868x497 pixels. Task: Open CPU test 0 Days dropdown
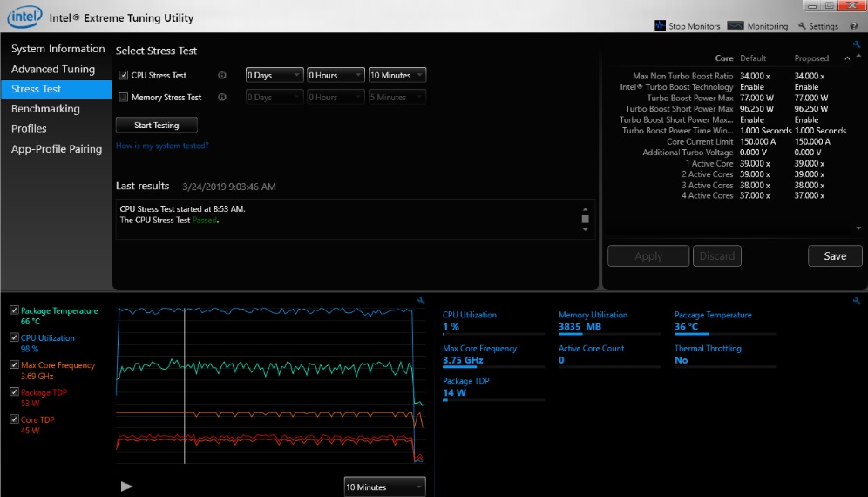[275, 75]
